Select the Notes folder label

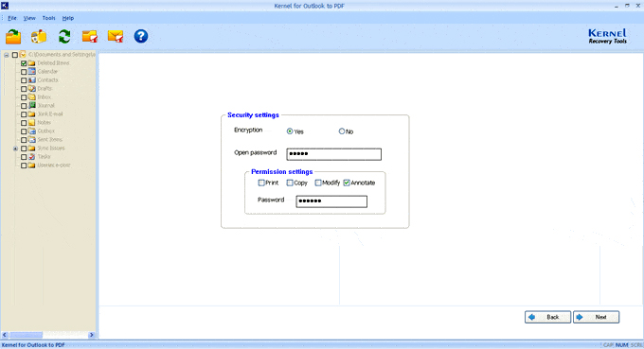click(44, 123)
